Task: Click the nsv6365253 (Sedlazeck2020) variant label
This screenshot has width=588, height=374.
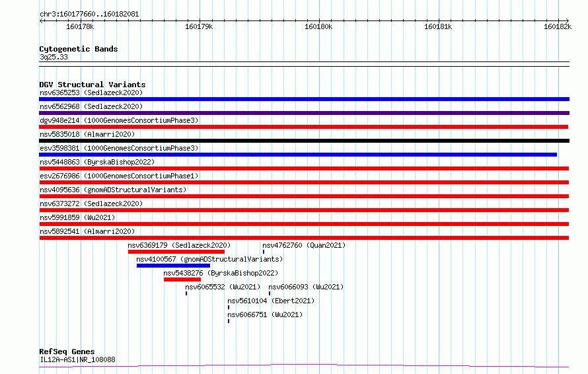Action: click(91, 93)
